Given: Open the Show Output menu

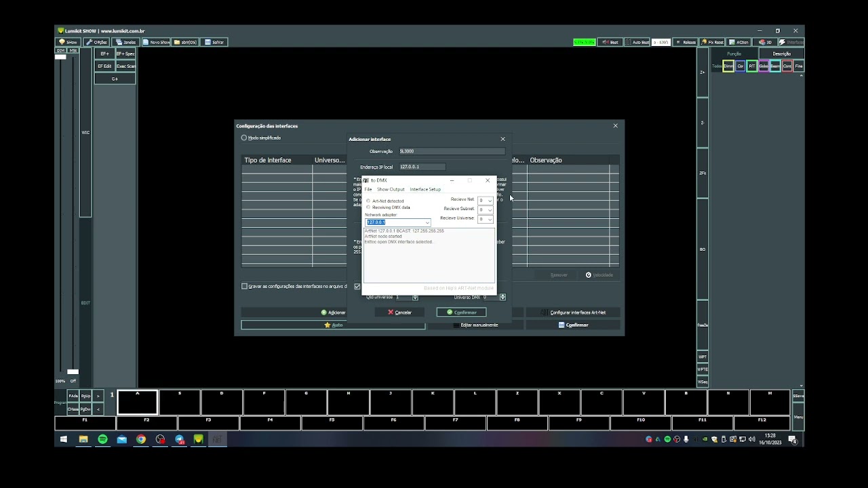Looking at the screenshot, I should pyautogui.click(x=391, y=190).
